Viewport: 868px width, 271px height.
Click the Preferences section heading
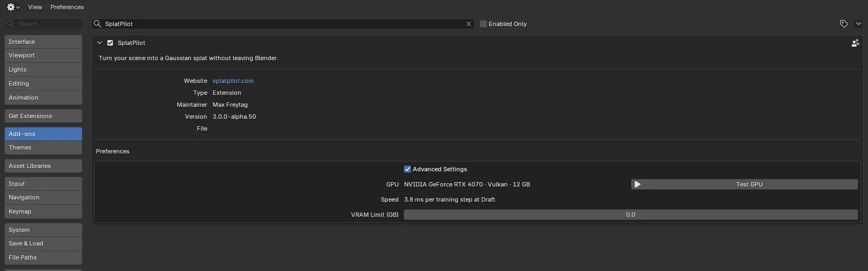pyautogui.click(x=113, y=151)
